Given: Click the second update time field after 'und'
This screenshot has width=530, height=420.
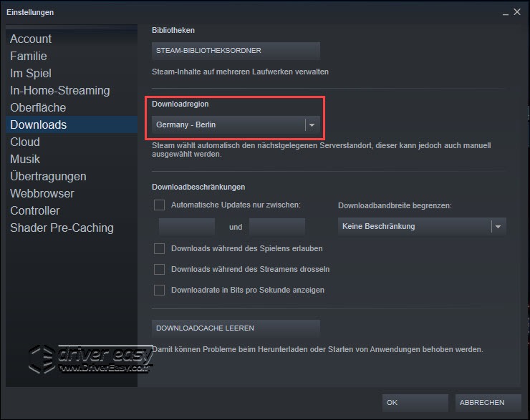Looking at the screenshot, I should point(277,227).
